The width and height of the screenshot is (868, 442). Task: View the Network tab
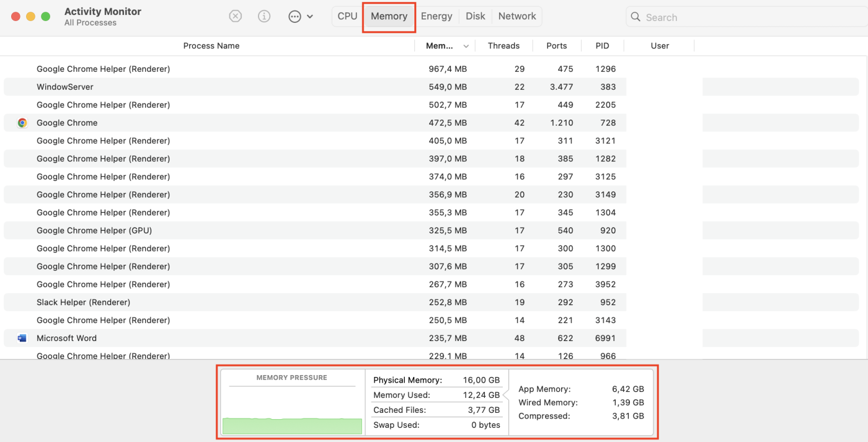point(516,16)
